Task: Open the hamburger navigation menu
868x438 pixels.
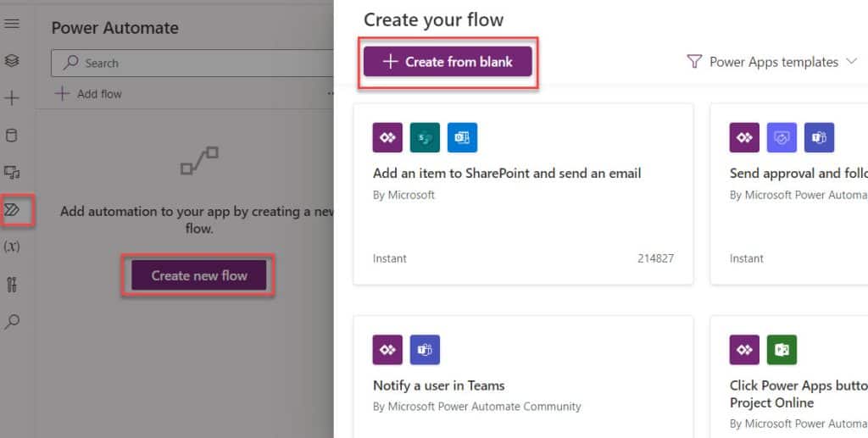Action: [x=12, y=23]
